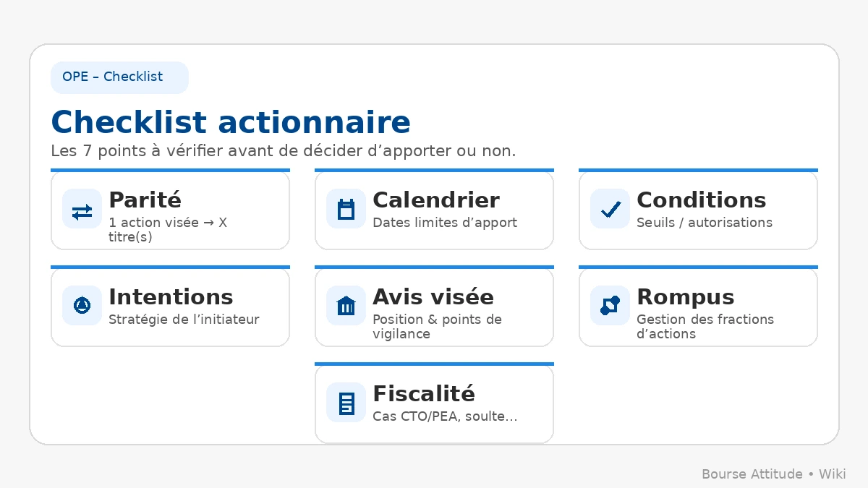Click the Rompus fractions icon
This screenshot has width=868, height=488.
[x=610, y=306]
